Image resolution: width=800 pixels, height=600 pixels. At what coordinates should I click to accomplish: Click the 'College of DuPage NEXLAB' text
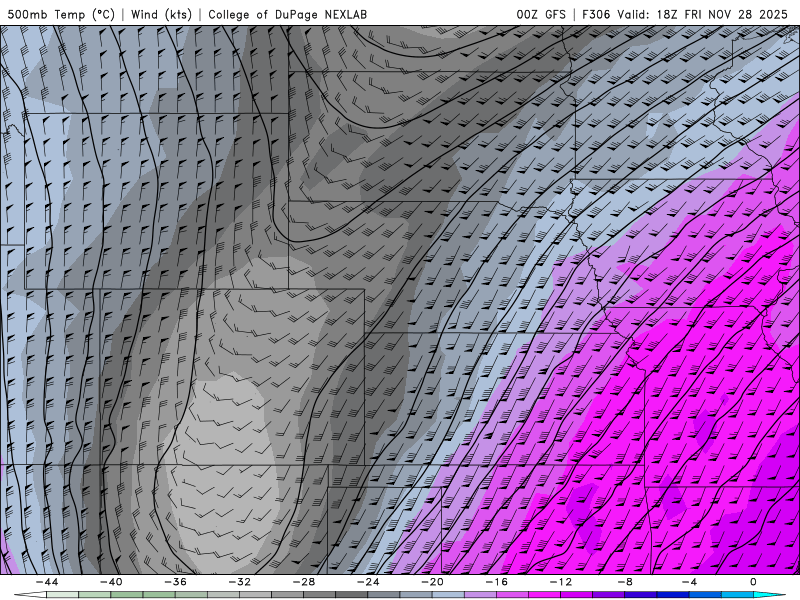[x=287, y=14]
